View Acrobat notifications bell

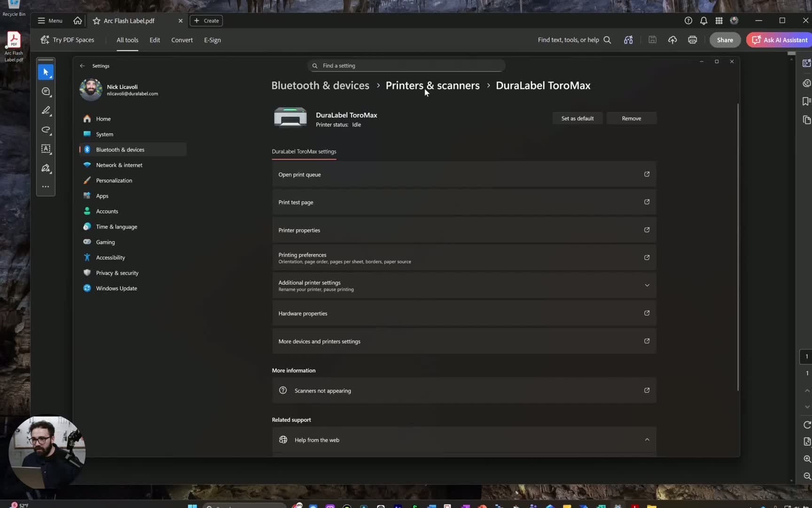coord(703,21)
